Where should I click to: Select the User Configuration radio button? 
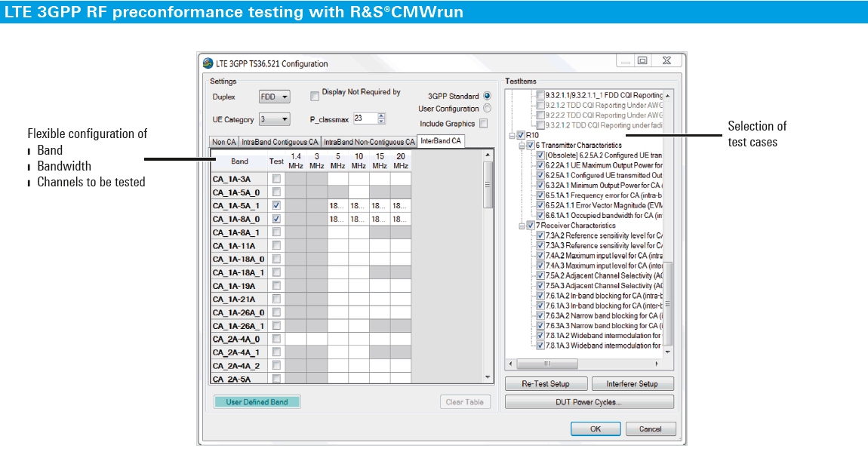[487, 109]
